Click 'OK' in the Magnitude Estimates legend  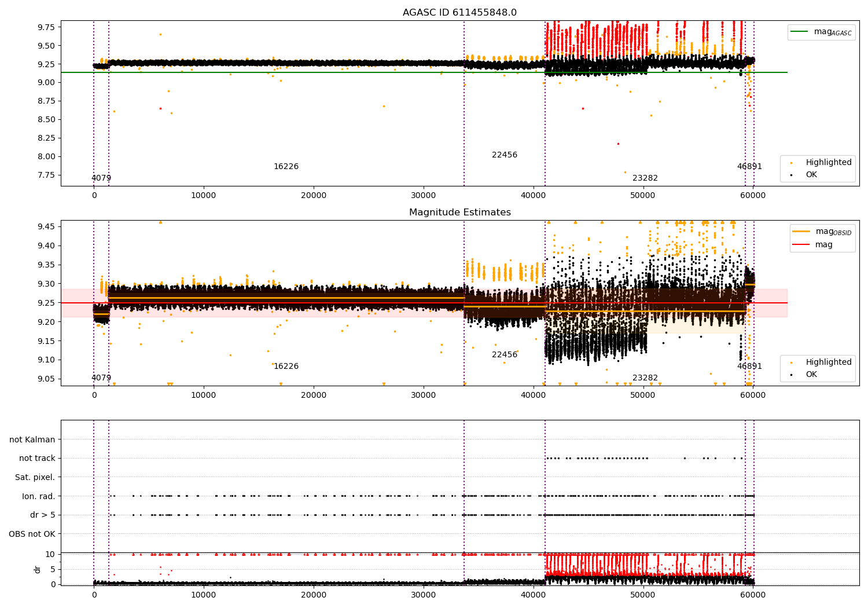point(811,375)
